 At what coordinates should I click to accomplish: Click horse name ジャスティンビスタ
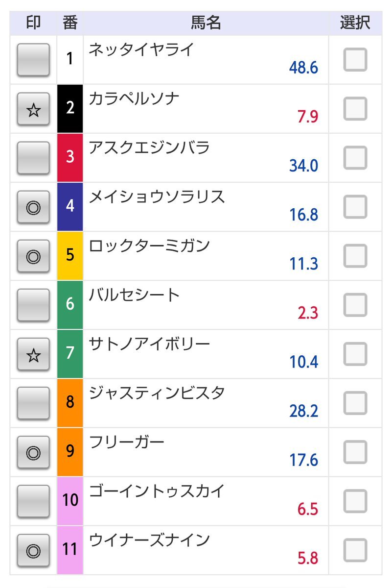point(157,393)
